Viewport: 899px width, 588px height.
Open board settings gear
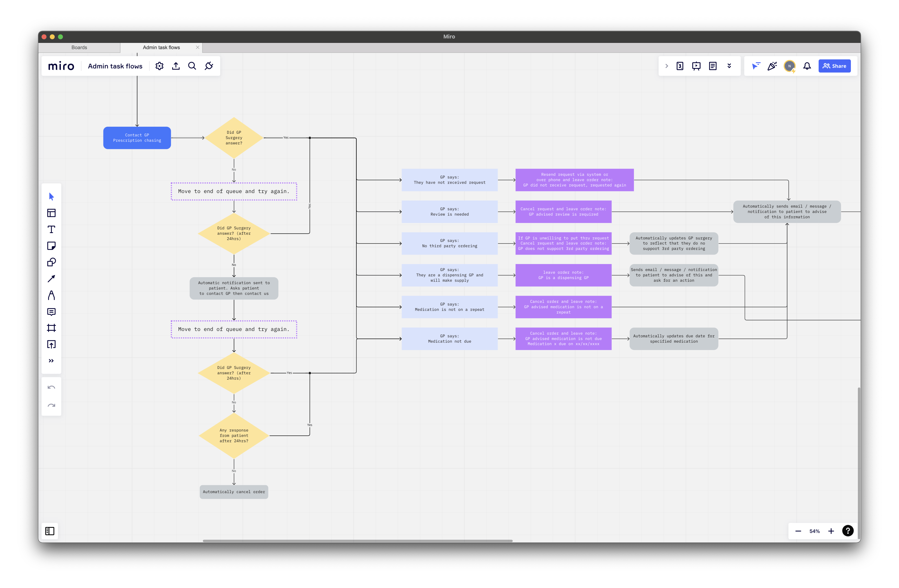(159, 66)
